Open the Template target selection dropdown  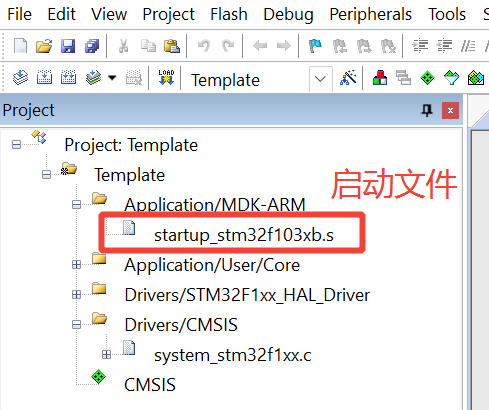click(320, 79)
